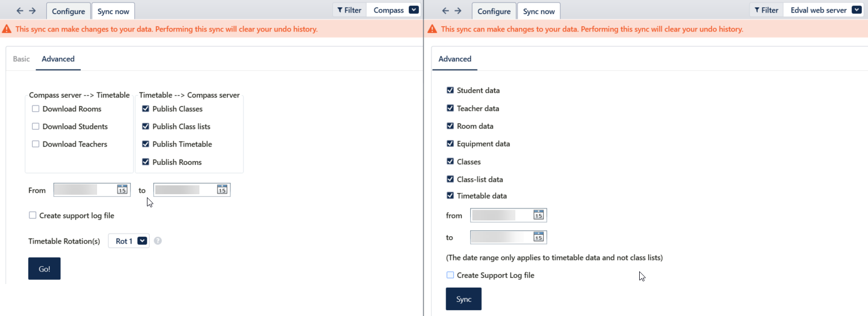Select the Advanced tab in the Edval panel

455,59
